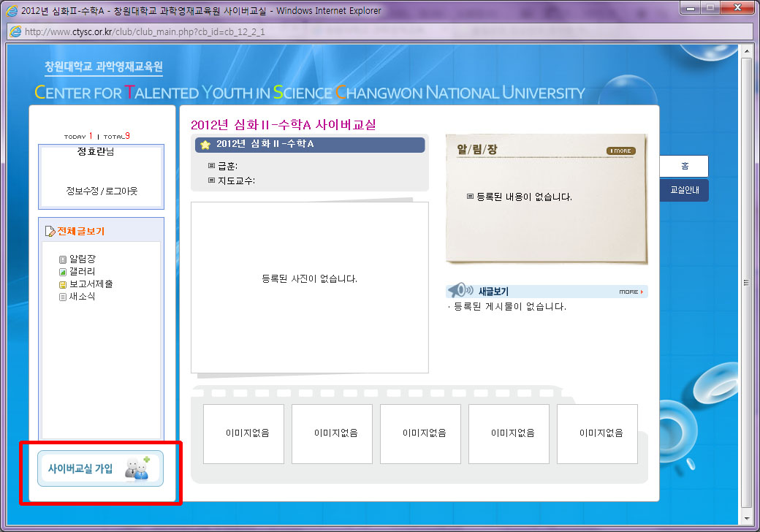Select the last 이미지없음 thumbnail in the filmstrip

(x=597, y=433)
